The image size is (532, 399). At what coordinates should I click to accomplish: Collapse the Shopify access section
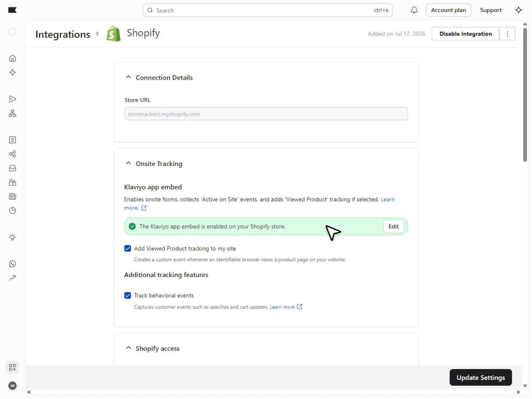pos(128,348)
